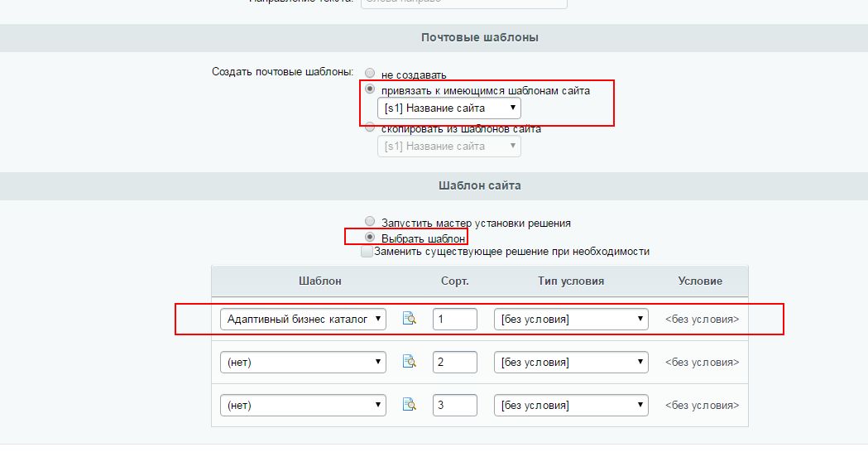
Task: Click preview icon in third template row
Action: coord(409,405)
